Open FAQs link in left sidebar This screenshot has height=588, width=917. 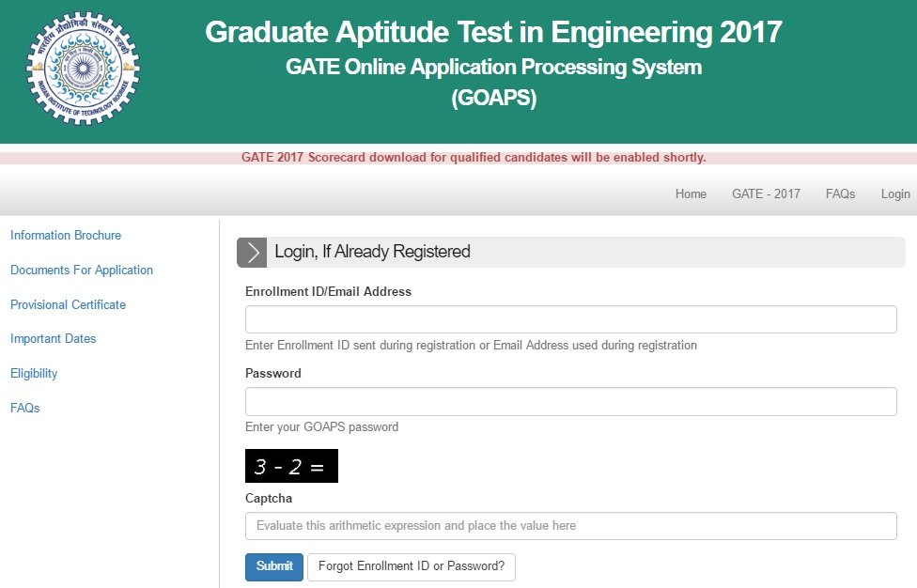25,409
